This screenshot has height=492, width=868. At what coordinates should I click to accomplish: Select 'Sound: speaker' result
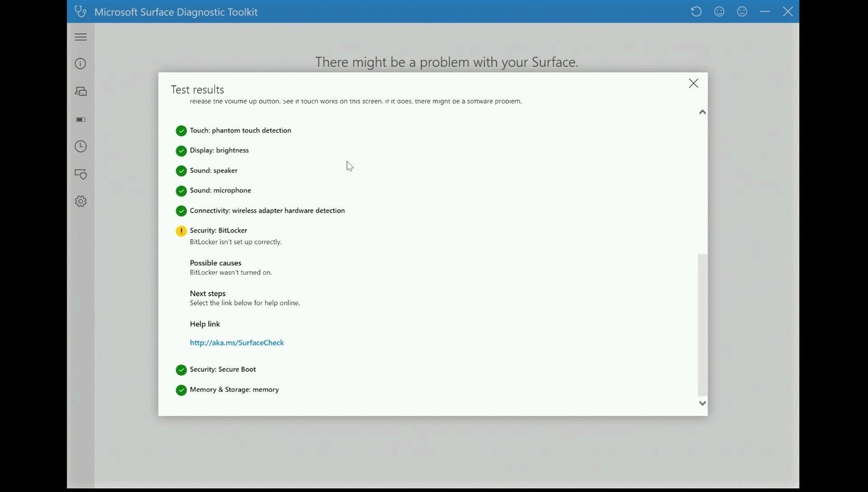coord(214,171)
